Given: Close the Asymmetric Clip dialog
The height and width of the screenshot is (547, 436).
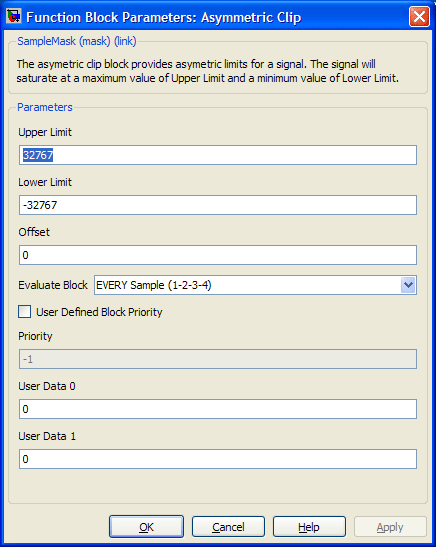Looking at the screenshot, I should [x=419, y=16].
